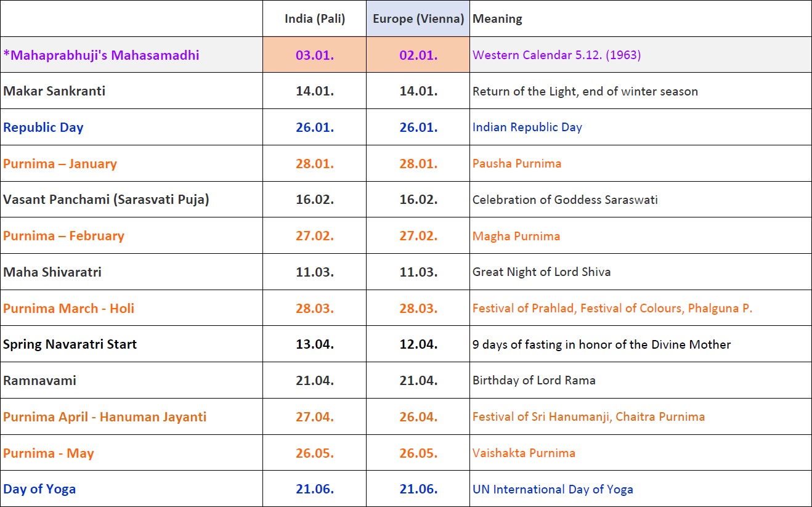Viewport: 812px width, 507px height.
Task: Click UN International Day of Yoga text
Action: 553,490
